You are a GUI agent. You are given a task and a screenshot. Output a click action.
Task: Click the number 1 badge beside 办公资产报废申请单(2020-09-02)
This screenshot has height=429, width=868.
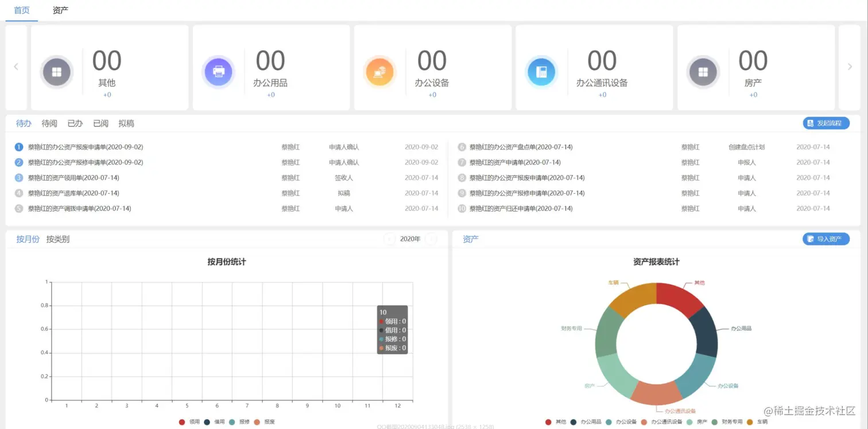tap(19, 147)
